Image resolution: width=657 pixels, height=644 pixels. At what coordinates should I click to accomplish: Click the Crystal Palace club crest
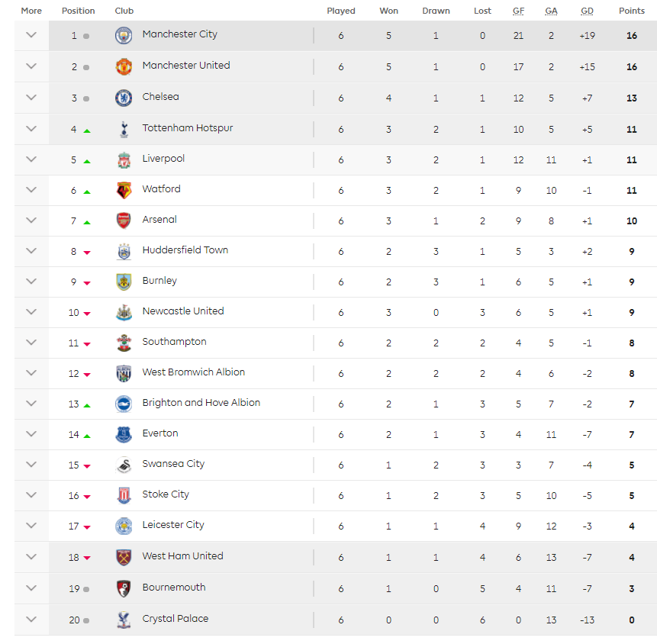point(124,620)
